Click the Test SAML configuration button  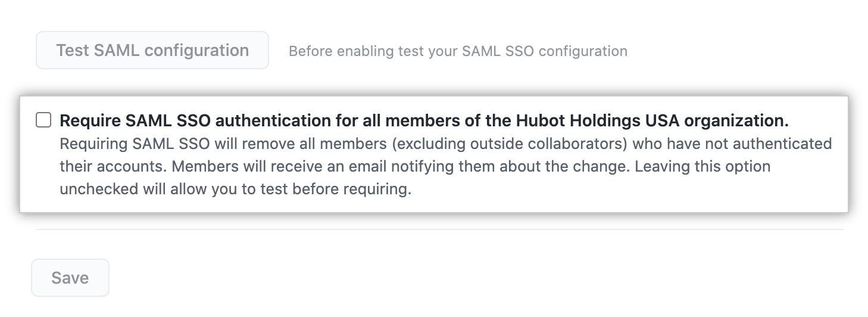pyautogui.click(x=152, y=50)
